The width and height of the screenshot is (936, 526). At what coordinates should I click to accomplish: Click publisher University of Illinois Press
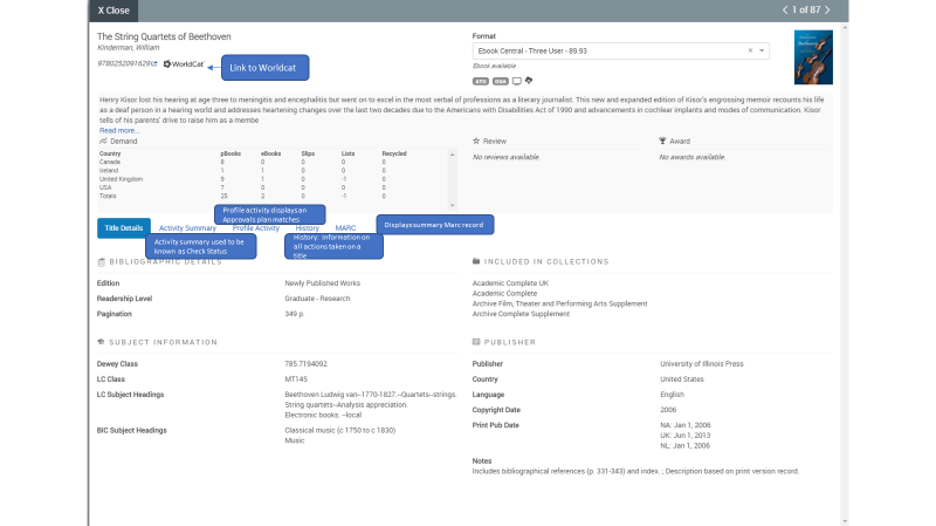(x=701, y=364)
